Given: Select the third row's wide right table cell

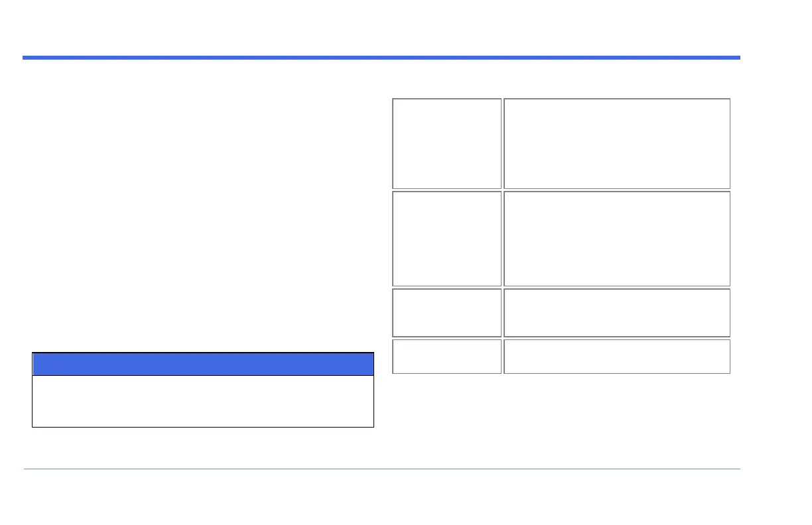Looking at the screenshot, I should 617,312.
